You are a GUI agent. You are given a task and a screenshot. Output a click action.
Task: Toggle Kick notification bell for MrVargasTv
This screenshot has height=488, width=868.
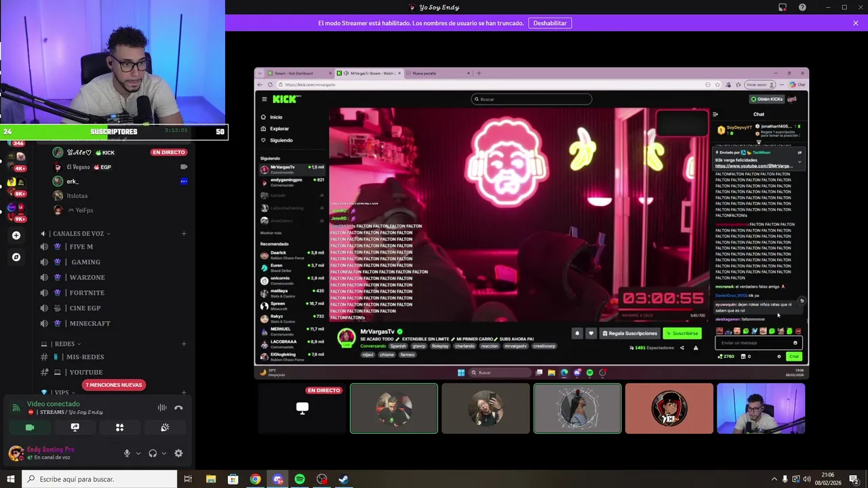pos(578,333)
